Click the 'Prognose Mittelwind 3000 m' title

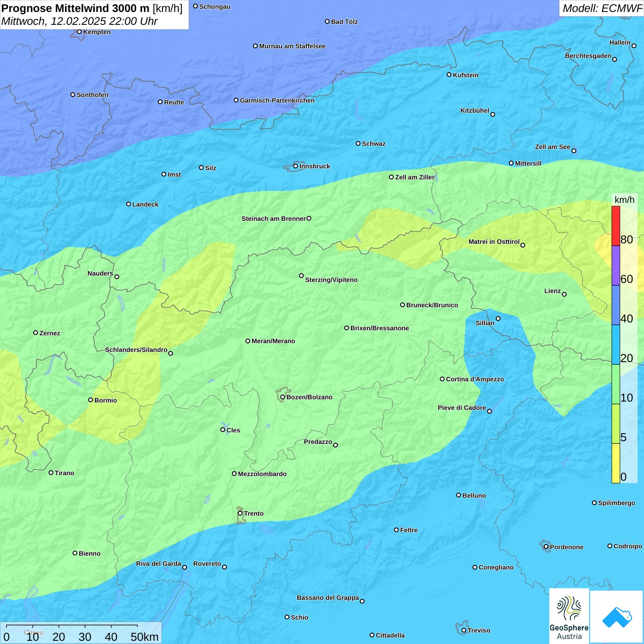pos(75,8)
